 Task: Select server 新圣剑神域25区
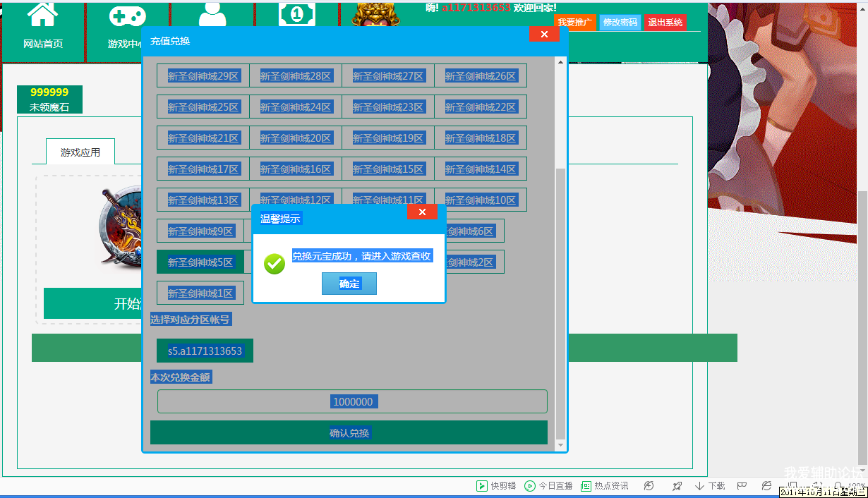[203, 107]
